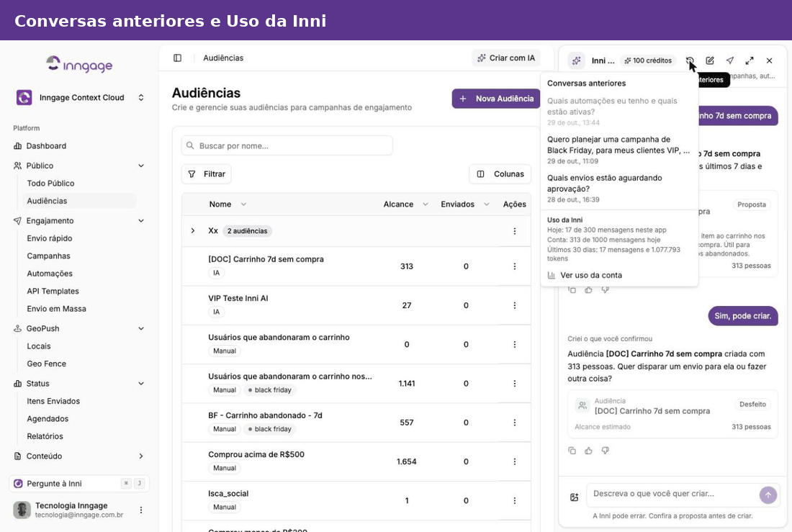
Task: Click the Inni sparkle icon in chat header
Action: (576, 60)
